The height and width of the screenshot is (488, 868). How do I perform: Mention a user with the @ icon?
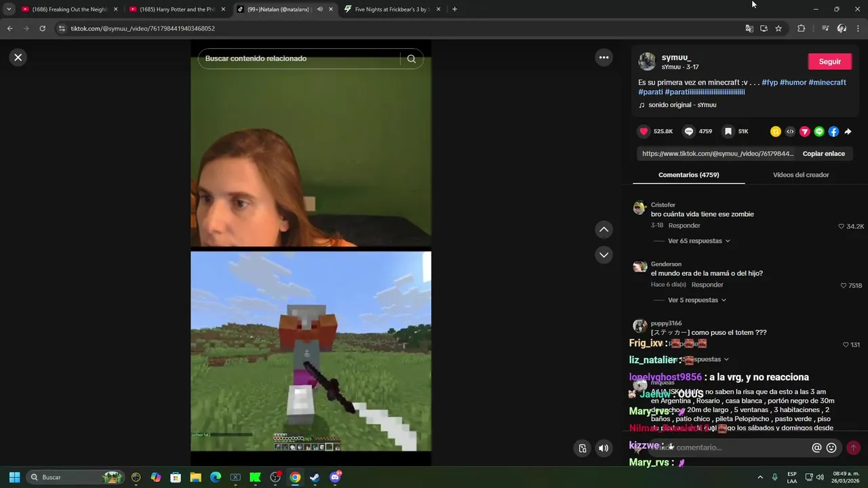pyautogui.click(x=816, y=448)
